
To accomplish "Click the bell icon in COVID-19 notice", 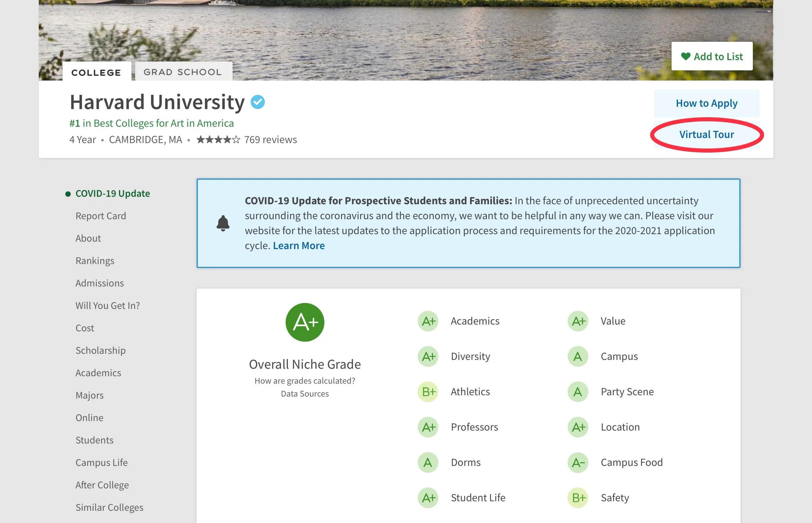I will (223, 223).
